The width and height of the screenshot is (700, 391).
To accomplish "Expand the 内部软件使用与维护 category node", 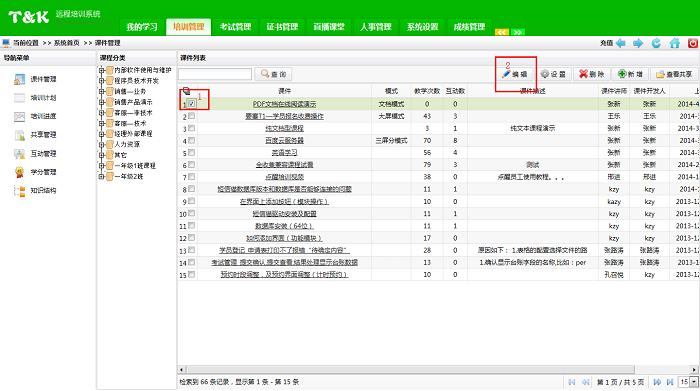I will [x=102, y=70].
